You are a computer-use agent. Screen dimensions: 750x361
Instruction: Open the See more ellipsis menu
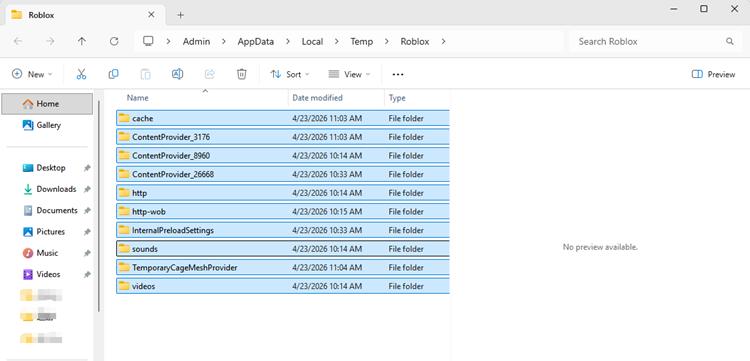pos(398,75)
